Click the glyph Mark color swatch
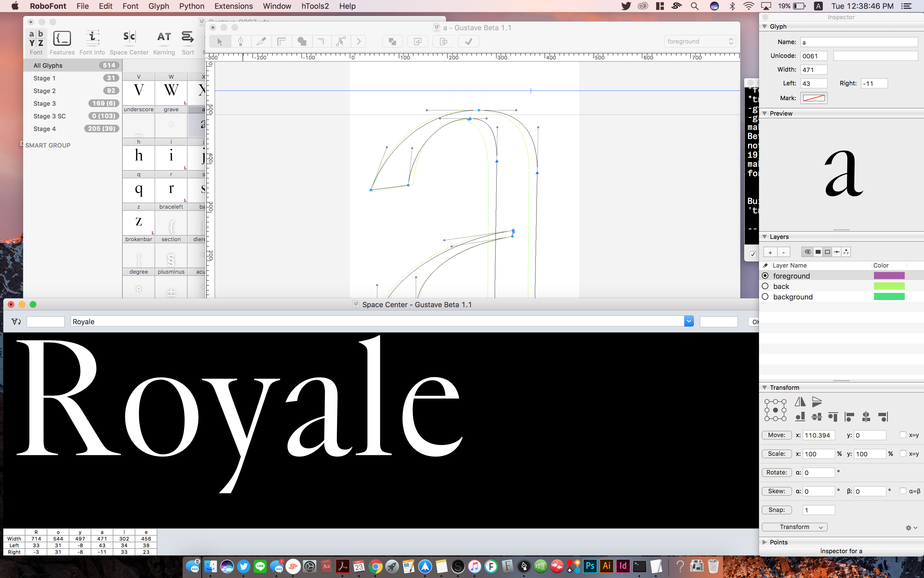This screenshot has width=924, height=578. pos(814,98)
